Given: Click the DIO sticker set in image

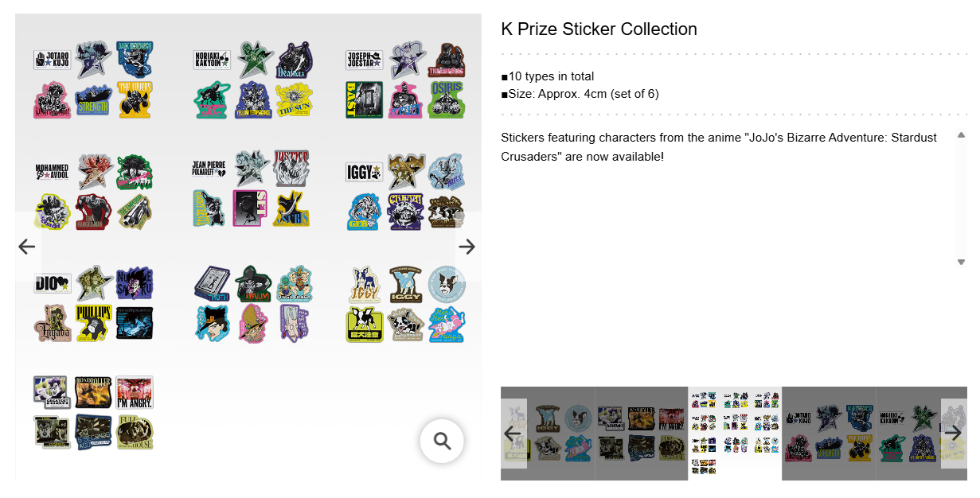Looking at the screenshot, I should (x=93, y=304).
